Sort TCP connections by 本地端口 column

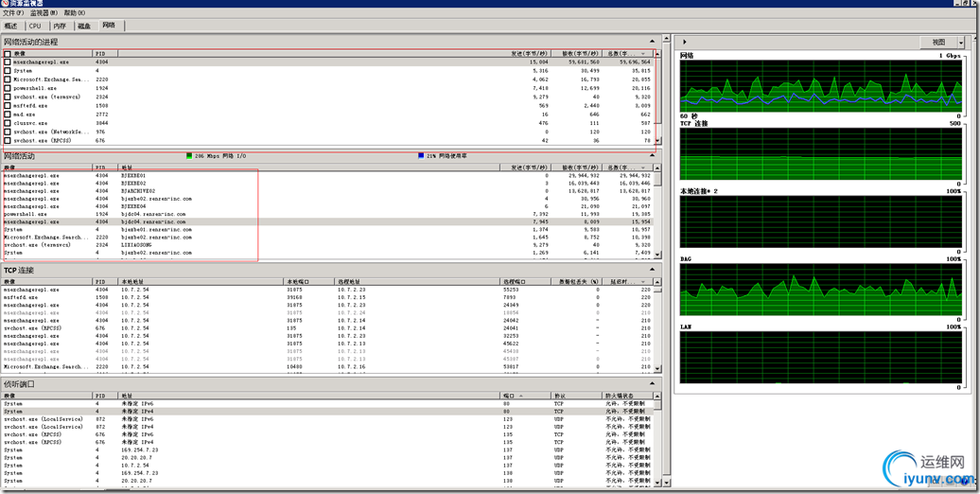(309, 282)
